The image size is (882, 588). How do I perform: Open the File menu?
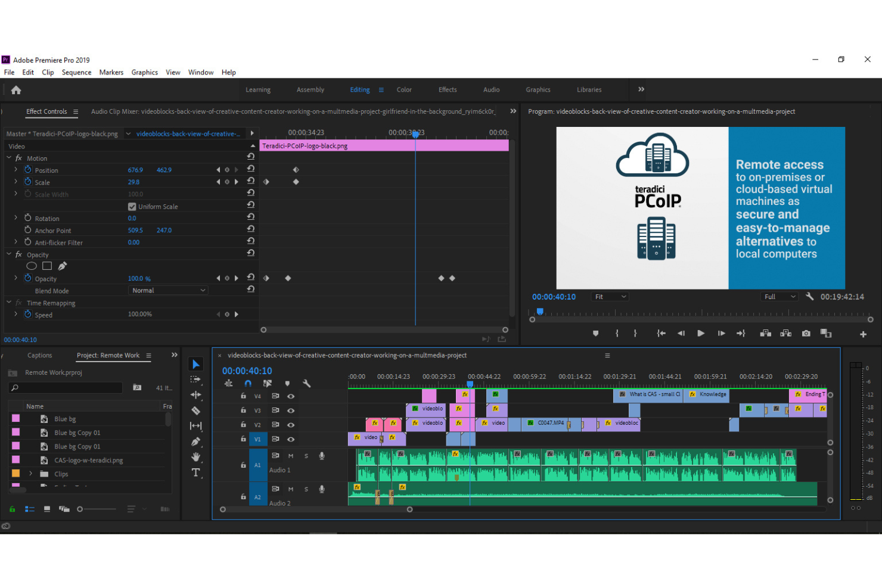click(x=9, y=72)
